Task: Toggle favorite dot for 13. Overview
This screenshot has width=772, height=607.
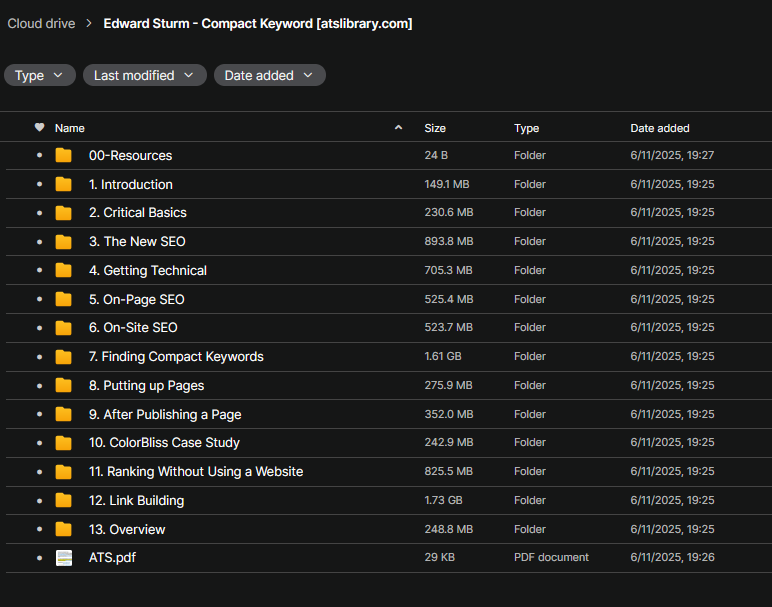Action: (x=39, y=530)
